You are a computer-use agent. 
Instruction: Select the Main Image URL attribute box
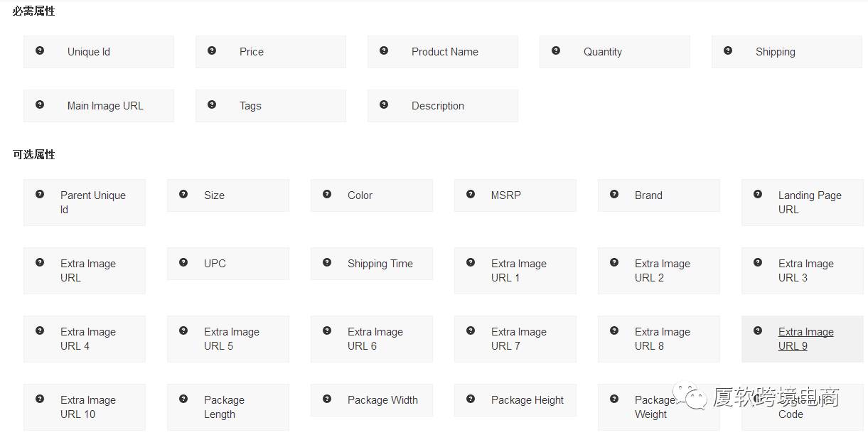(x=99, y=106)
